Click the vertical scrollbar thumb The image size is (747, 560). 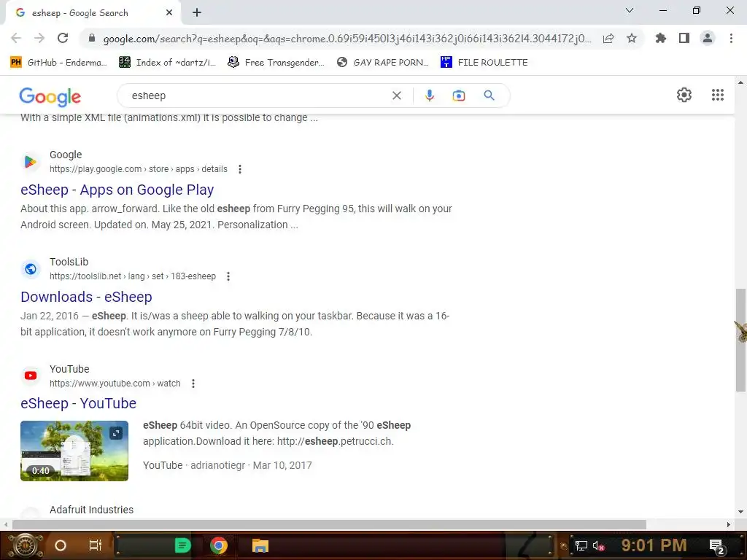pyautogui.click(x=740, y=340)
